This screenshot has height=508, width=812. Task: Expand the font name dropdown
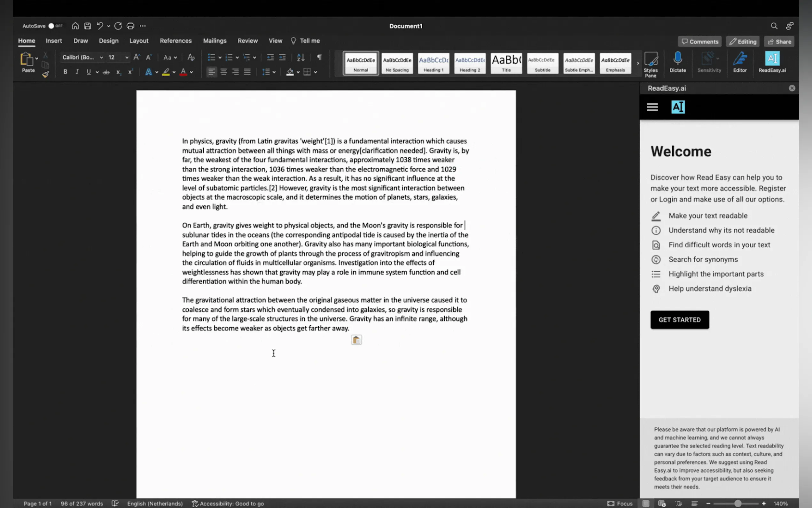101,58
